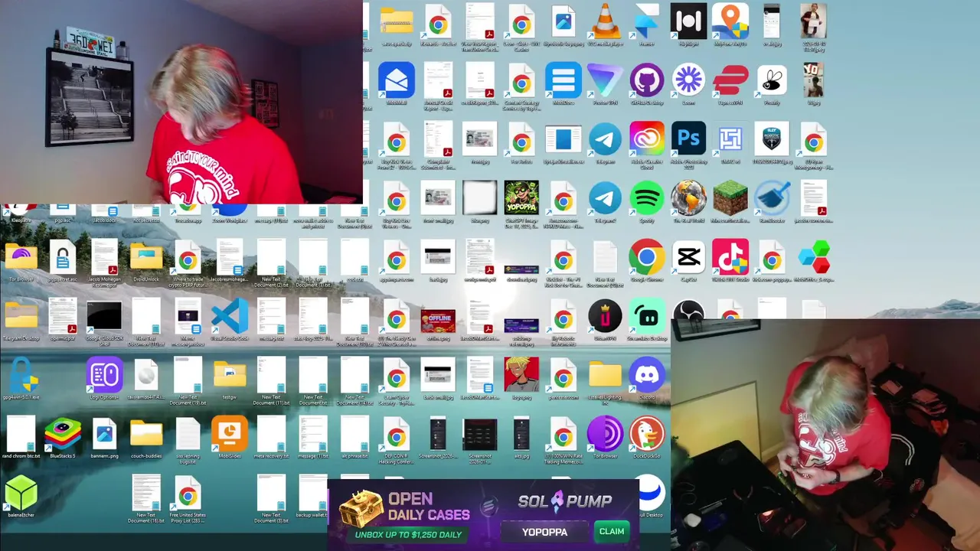Open the ExpressVPN shortcut
The width and height of the screenshot is (980, 551).
[x=730, y=80]
